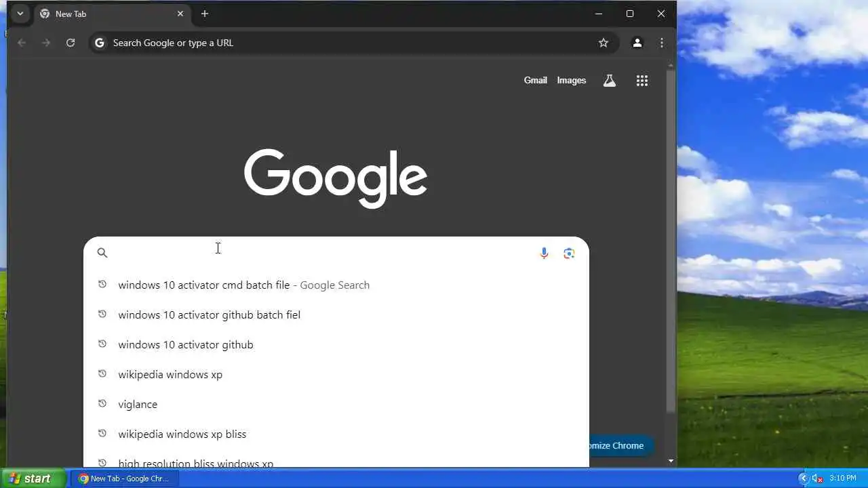This screenshot has width=868, height=488.
Task: Click the search magnifier icon in search box
Action: pyautogui.click(x=102, y=253)
